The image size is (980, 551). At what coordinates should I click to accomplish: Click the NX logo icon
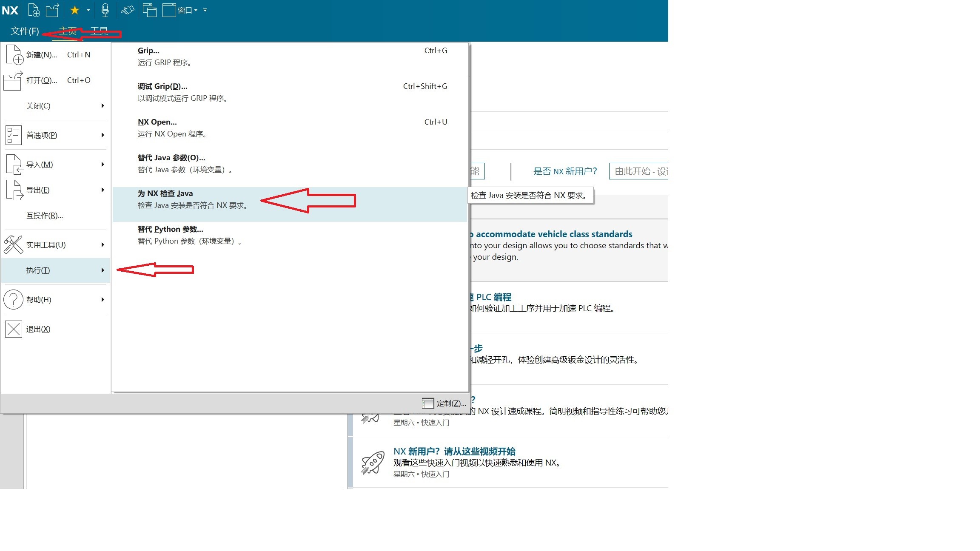click(x=10, y=10)
